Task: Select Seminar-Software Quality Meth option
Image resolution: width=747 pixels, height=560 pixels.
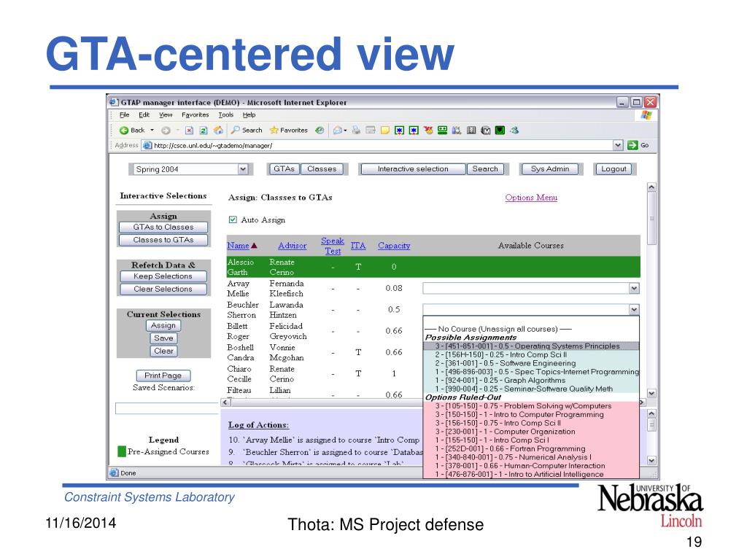Action: click(x=531, y=389)
